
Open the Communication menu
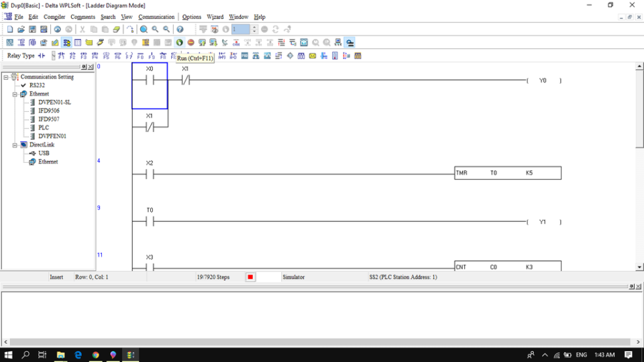156,17
